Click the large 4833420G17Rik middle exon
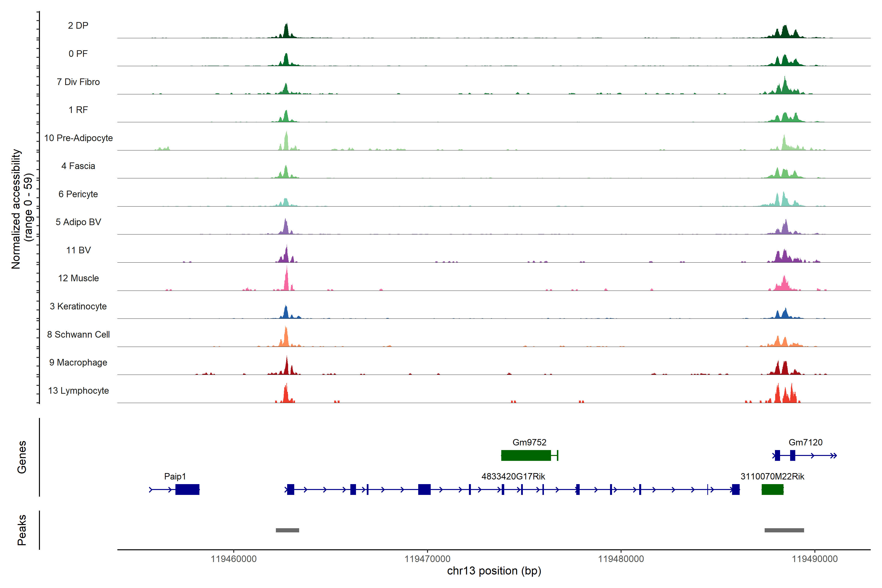The image size is (882, 588). [424, 489]
